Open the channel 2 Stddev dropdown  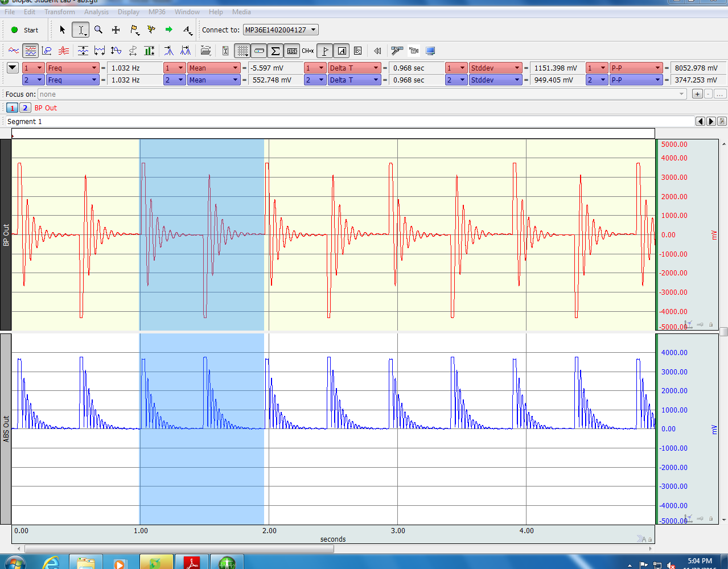[x=496, y=80]
